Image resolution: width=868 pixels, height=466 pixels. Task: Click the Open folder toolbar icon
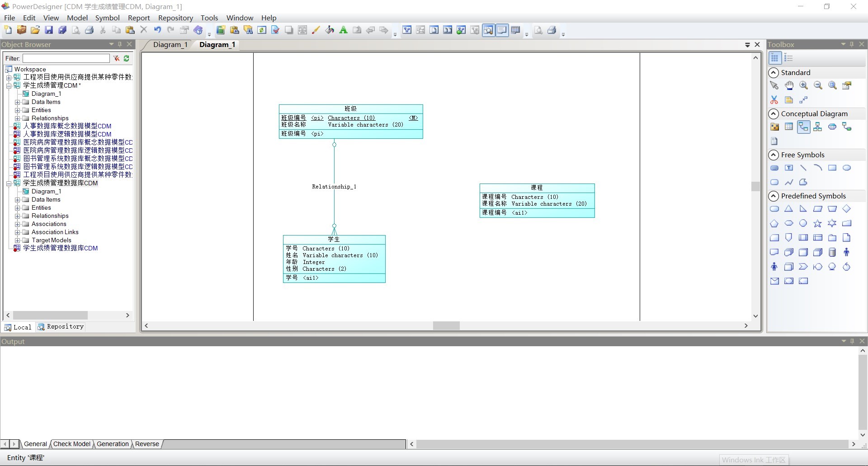point(35,30)
